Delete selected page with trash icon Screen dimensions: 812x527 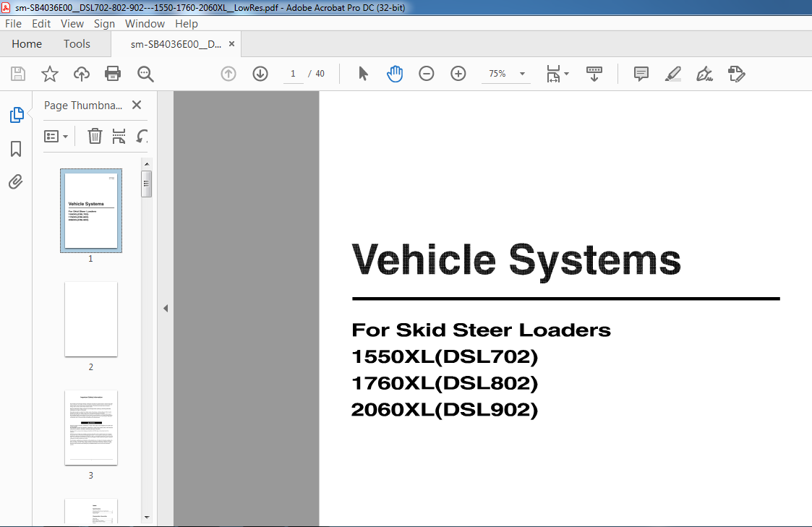(95, 136)
